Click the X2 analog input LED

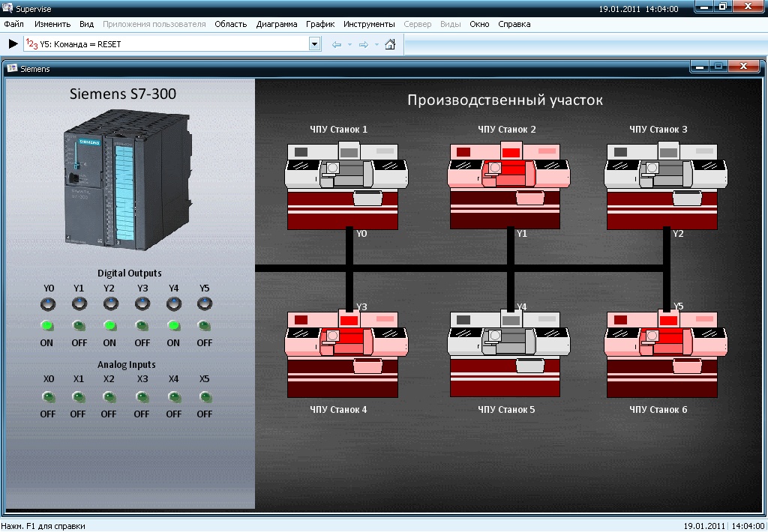pyautogui.click(x=109, y=396)
